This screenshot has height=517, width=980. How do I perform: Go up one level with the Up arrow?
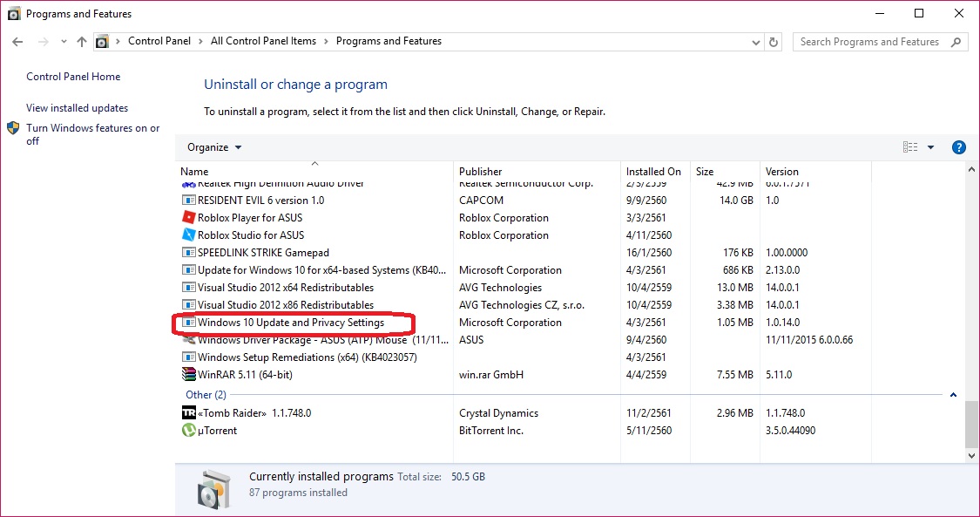(x=82, y=42)
